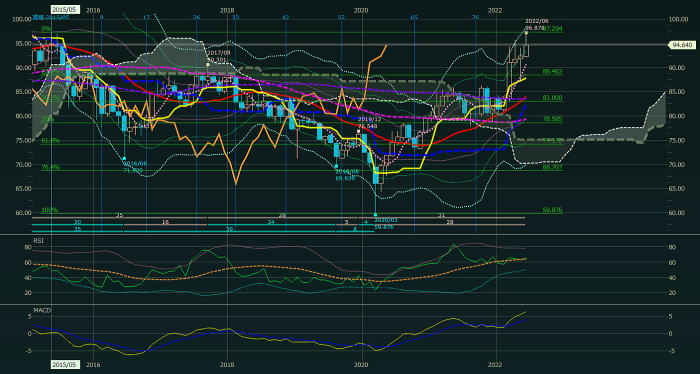Click the green 97.294 Fibonacci value
Image resolution: width=700 pixels, height=374 pixels.
click(553, 29)
